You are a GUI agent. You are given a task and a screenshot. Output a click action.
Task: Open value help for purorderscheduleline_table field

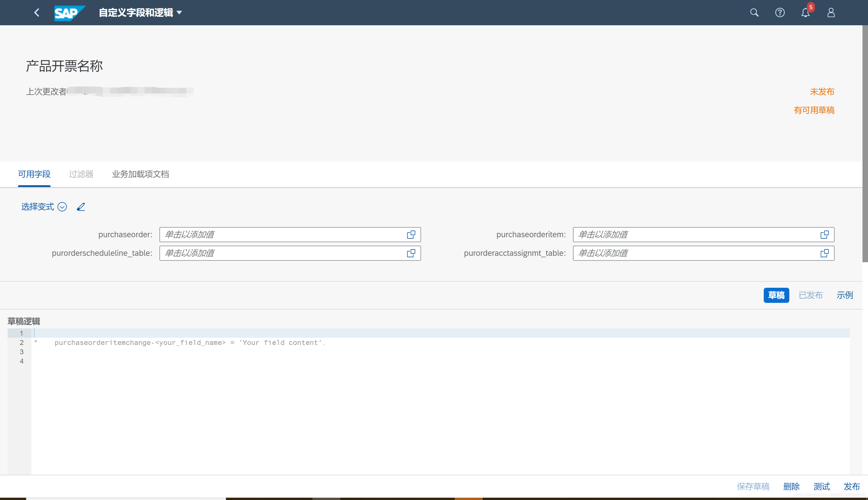411,253
